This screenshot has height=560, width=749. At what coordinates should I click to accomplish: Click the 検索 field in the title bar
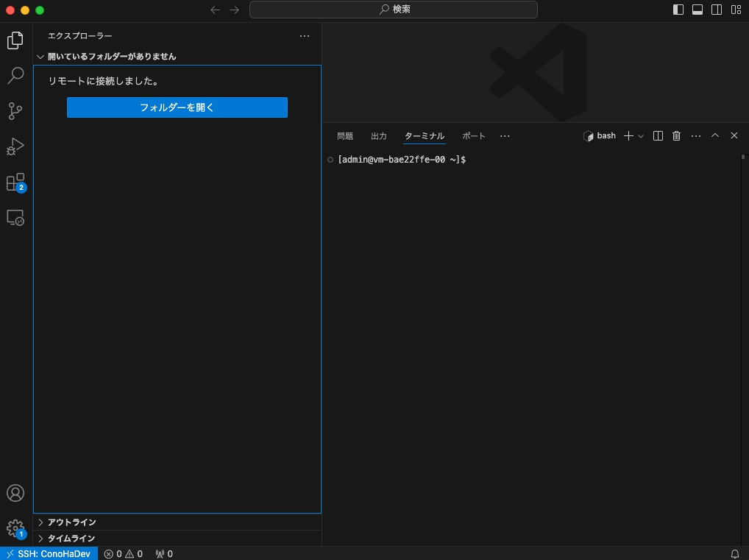(x=393, y=10)
